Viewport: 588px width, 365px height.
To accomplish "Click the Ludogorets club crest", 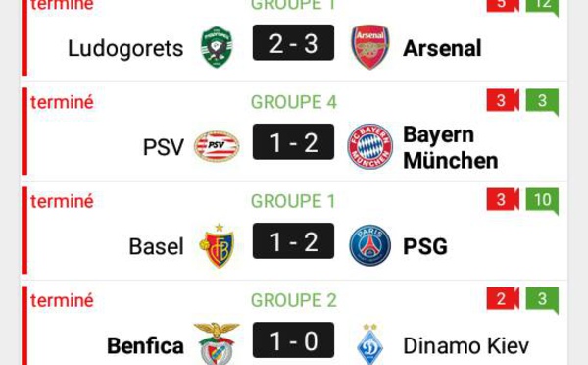I will click(217, 47).
